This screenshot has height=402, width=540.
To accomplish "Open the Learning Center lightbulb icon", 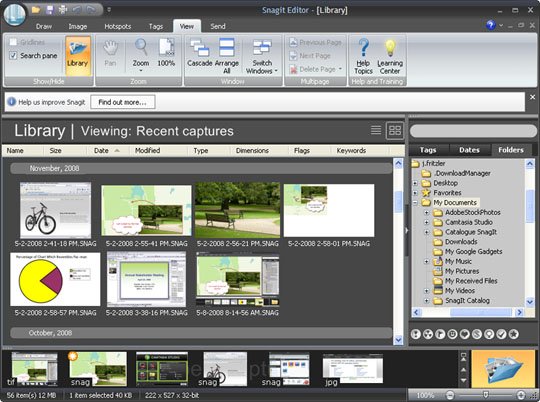I will [x=390, y=48].
